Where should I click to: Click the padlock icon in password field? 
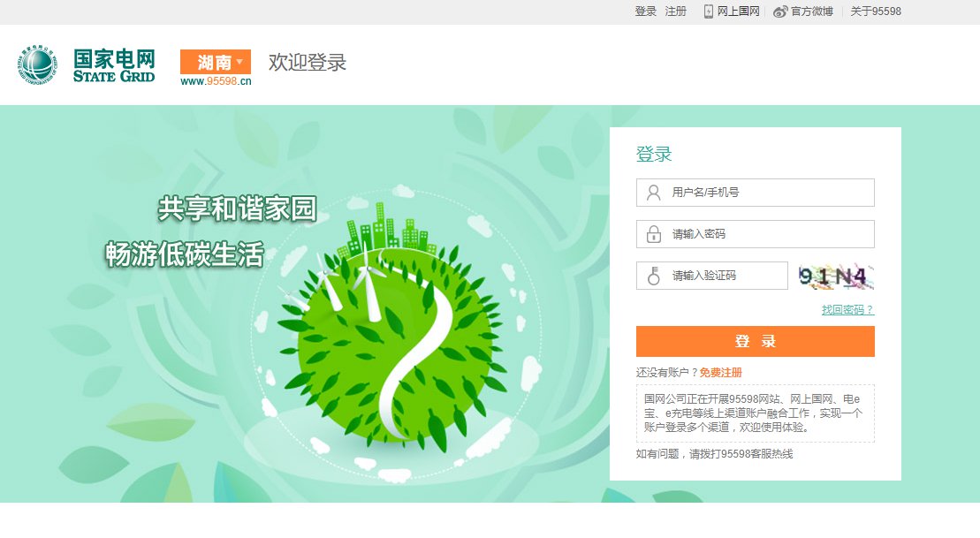click(654, 234)
